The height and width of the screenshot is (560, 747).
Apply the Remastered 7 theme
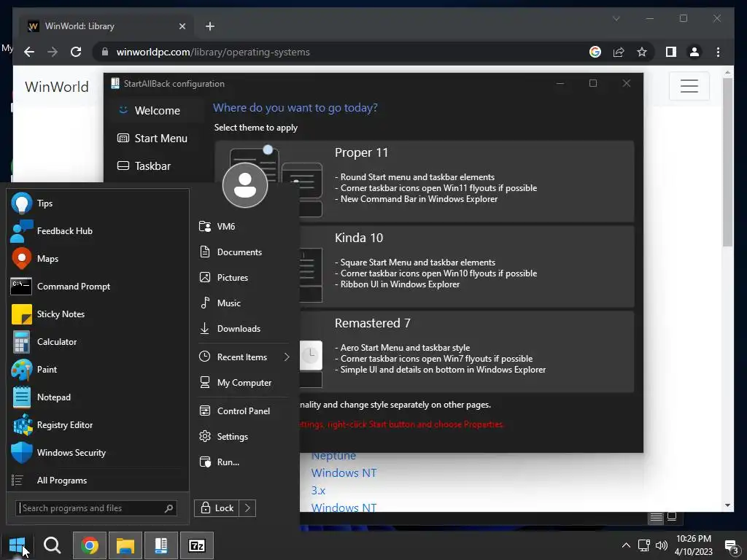coord(467,351)
